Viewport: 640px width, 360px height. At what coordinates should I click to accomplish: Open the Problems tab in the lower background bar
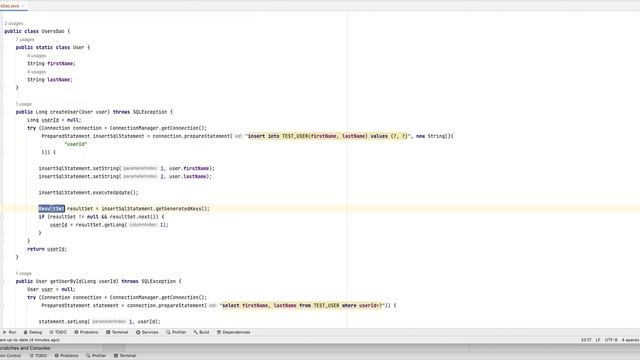coord(67,356)
